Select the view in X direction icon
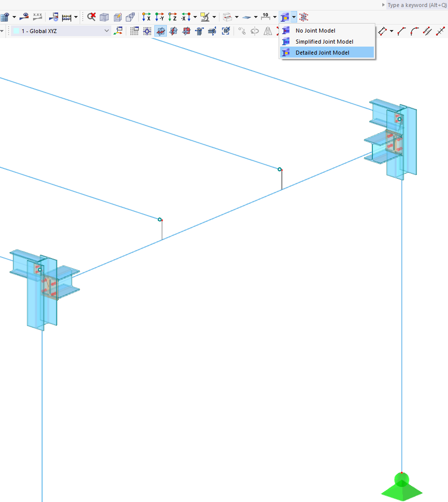Viewport: 448px width, 502px height. [x=146, y=17]
